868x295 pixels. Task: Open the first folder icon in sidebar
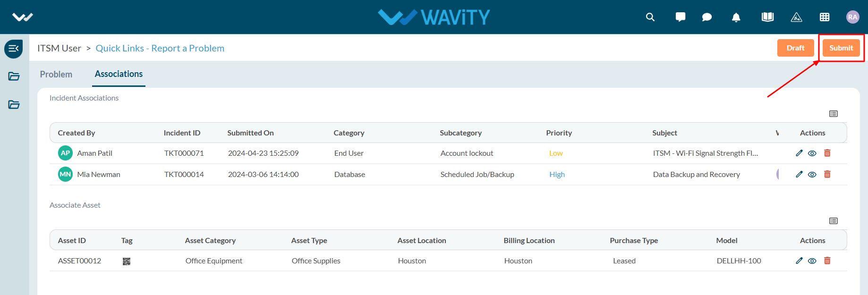tap(14, 76)
